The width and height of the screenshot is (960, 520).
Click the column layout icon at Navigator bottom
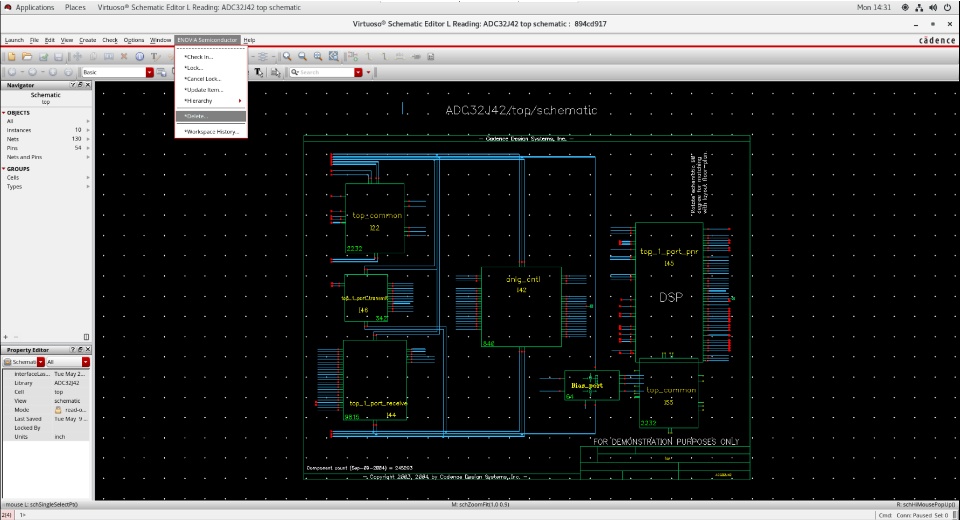[86, 337]
